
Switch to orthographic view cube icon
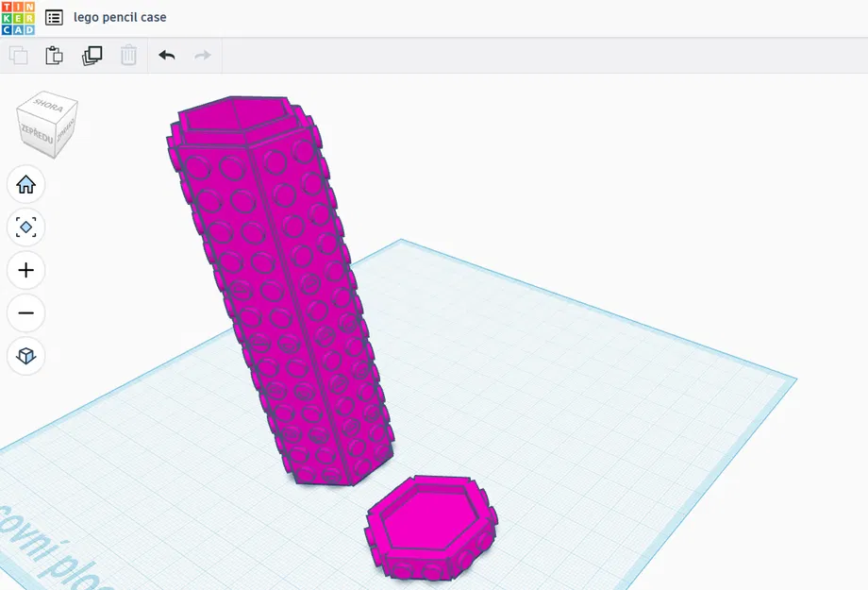[x=26, y=356]
